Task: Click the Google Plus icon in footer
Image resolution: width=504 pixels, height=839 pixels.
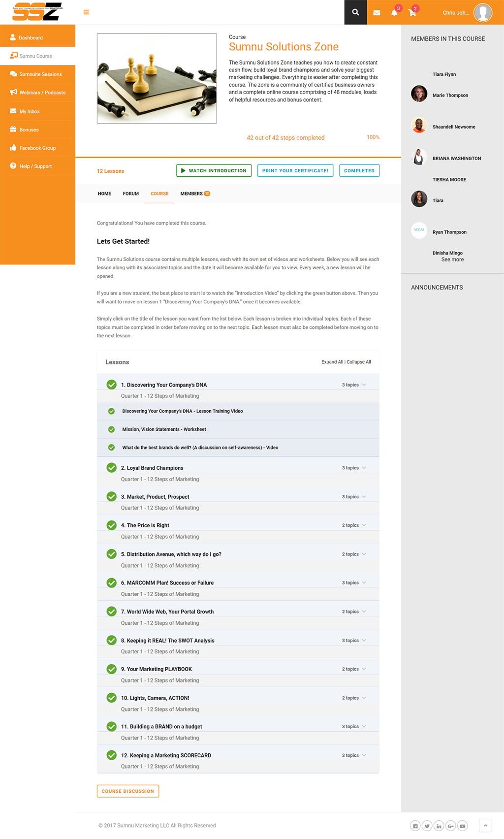Action: (451, 826)
